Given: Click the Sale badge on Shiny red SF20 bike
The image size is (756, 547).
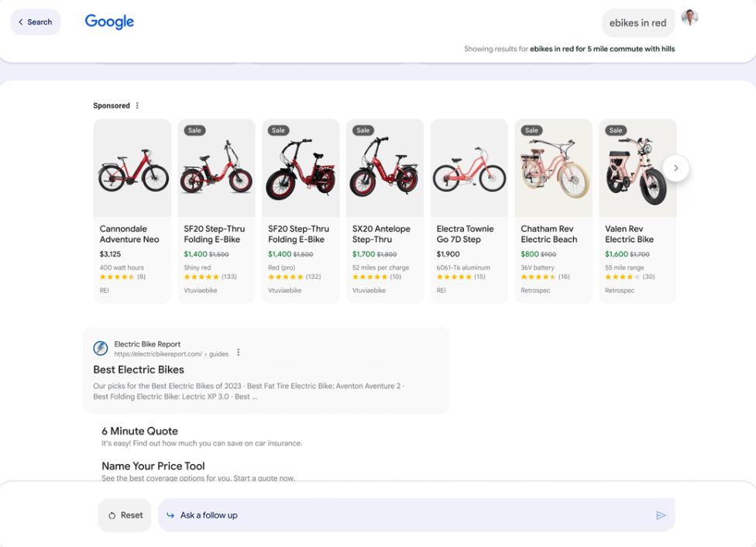Looking at the screenshot, I should click(194, 130).
